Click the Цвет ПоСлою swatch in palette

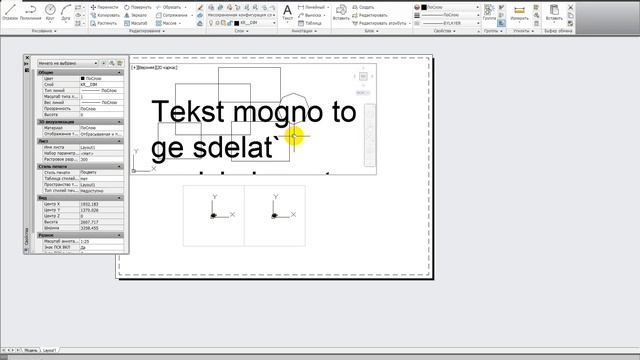point(82,78)
